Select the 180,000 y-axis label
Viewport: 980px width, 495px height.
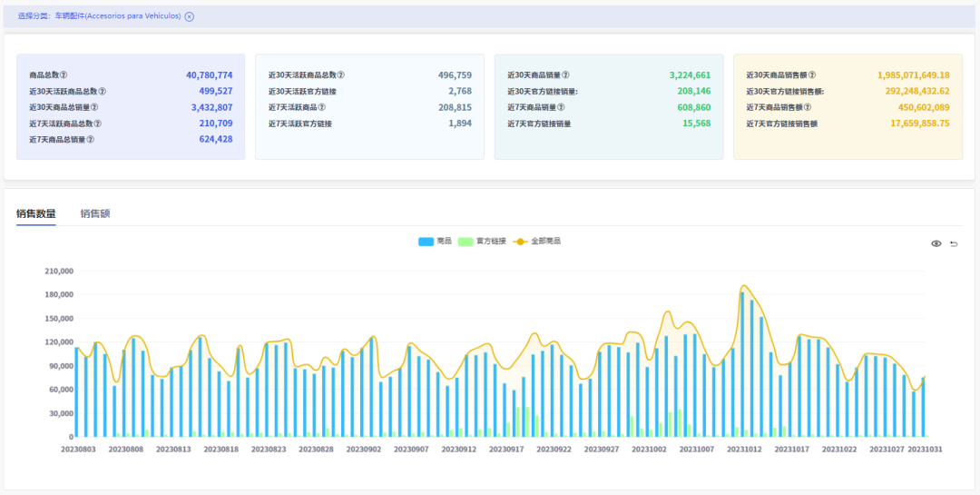[x=59, y=295]
